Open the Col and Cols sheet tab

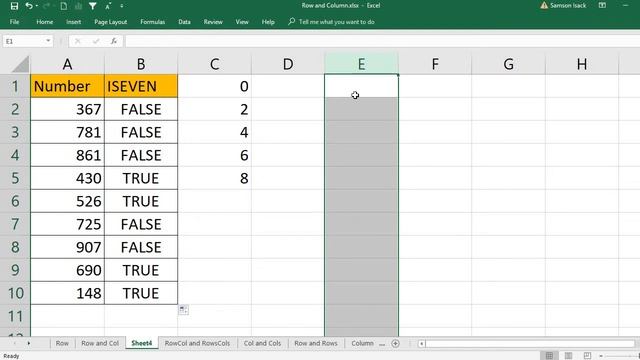click(262, 343)
